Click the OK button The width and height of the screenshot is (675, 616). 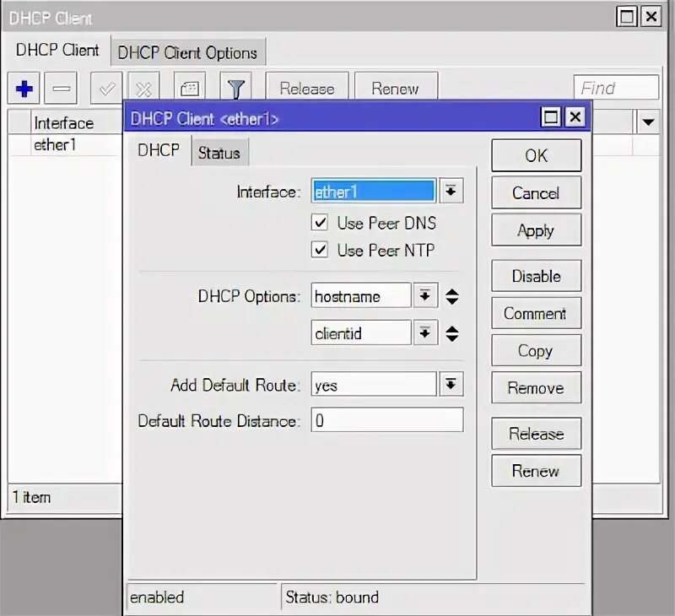tap(536, 155)
